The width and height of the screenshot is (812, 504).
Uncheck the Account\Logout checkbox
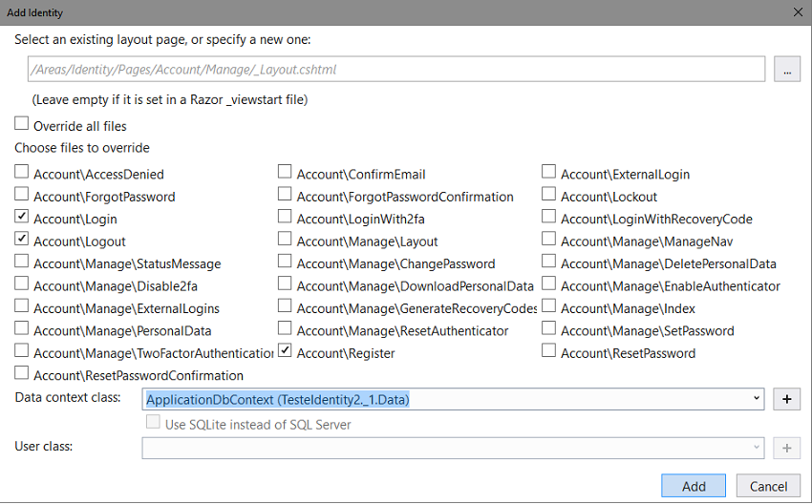click(22, 241)
